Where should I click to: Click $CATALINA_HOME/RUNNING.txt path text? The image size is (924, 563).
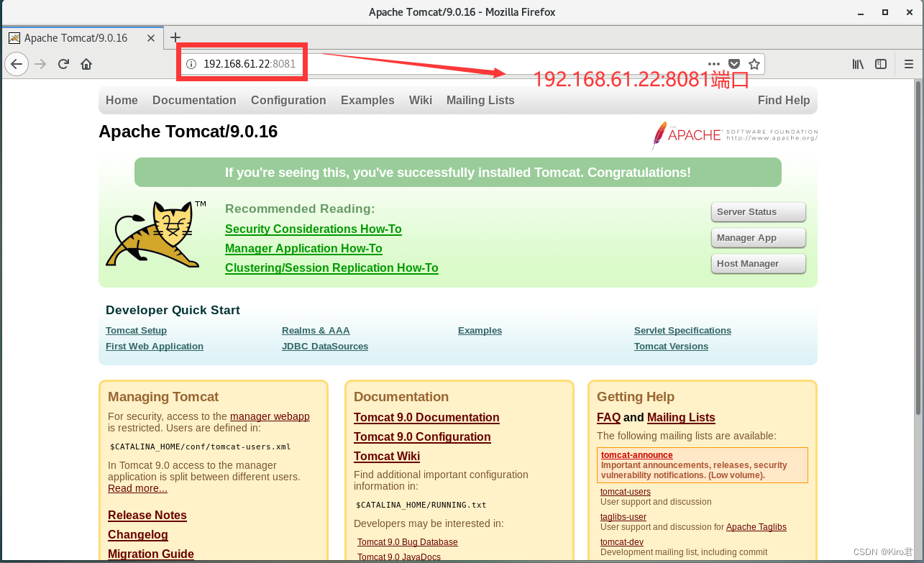(421, 505)
